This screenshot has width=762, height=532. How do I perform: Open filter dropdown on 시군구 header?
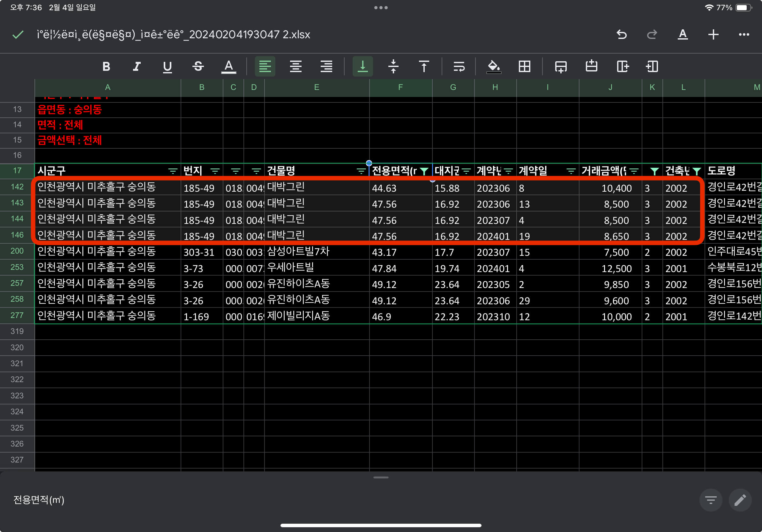point(173,171)
